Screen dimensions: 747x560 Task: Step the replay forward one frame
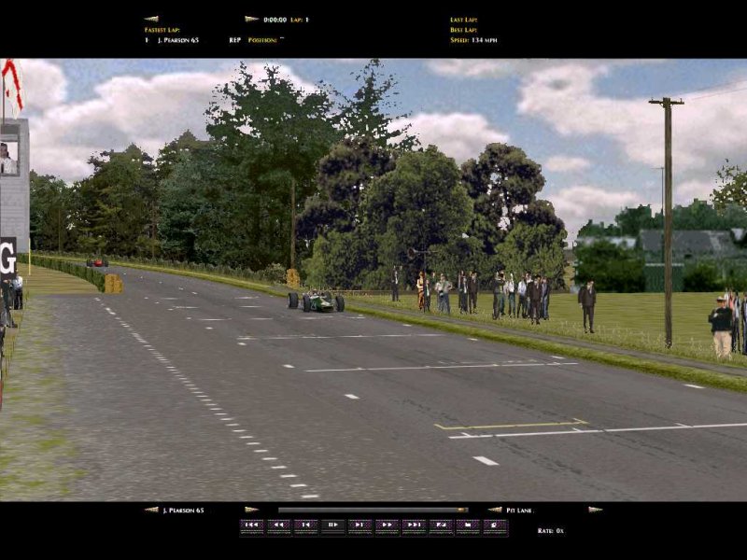(359, 525)
